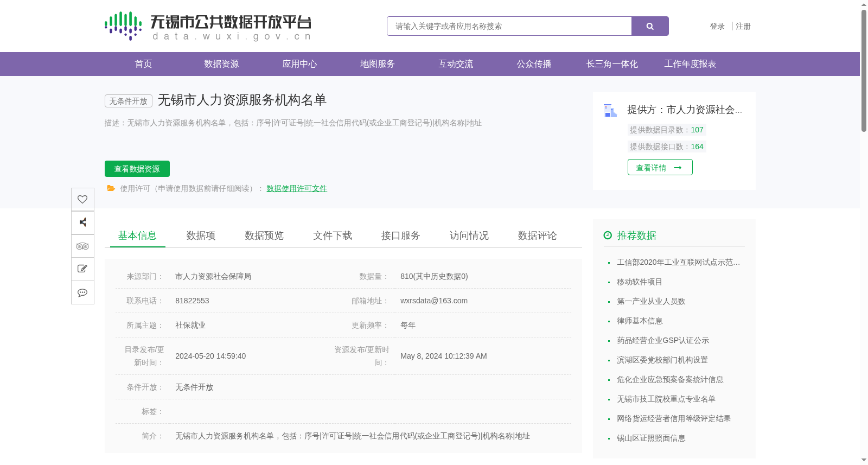Switch to the 文件下载 tab
The image size is (868, 465).
[333, 235]
